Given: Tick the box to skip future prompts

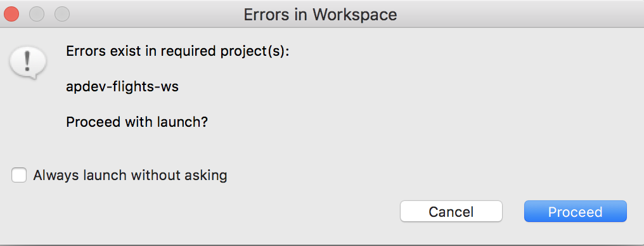Looking at the screenshot, I should [x=19, y=176].
